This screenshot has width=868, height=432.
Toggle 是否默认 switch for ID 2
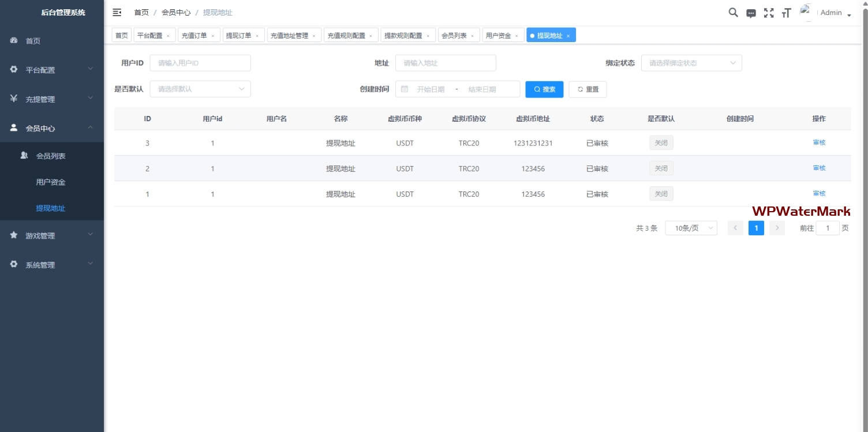[661, 168]
